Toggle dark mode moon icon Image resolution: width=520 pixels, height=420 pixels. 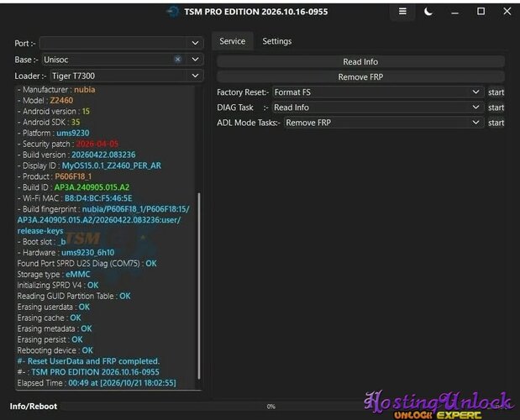[428, 12]
